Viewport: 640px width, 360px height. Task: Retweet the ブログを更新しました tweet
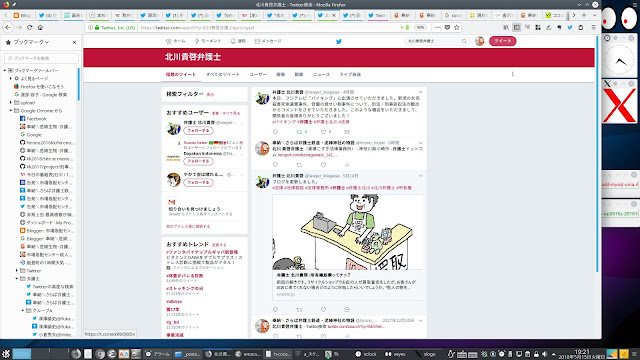299,309
